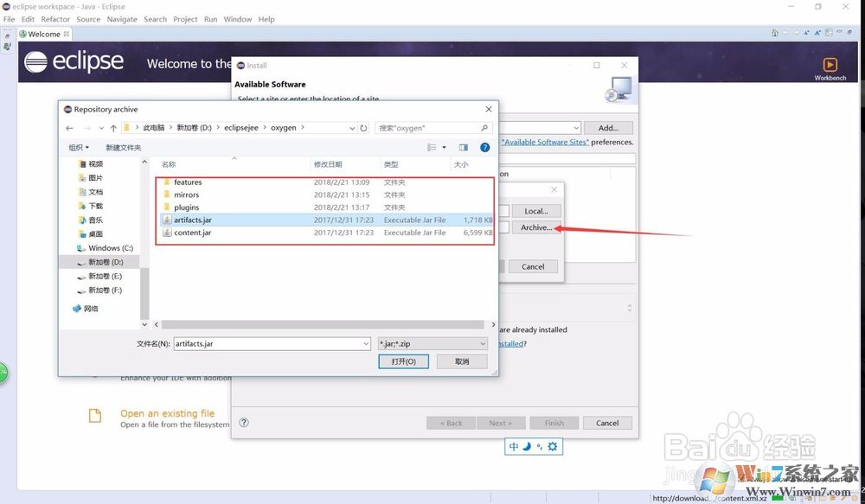The height and width of the screenshot is (504, 865).
Task: Select 桌面 in navigation pane
Action: pos(95,233)
